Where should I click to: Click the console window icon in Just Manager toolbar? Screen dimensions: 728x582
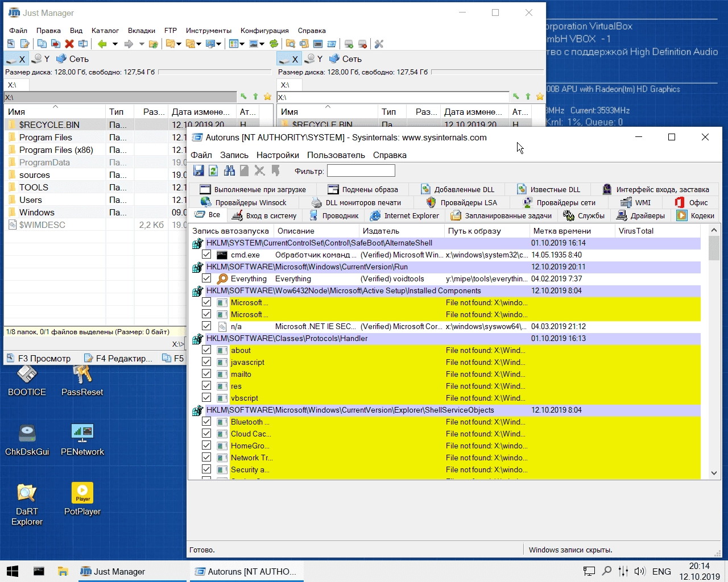point(318,44)
